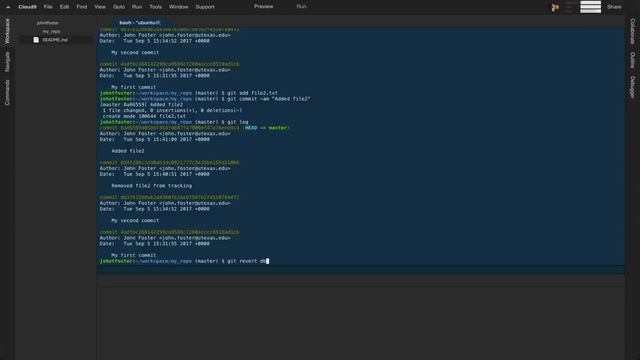Click the README.md file icon
This screenshot has height=360, width=640.
click(x=36, y=40)
